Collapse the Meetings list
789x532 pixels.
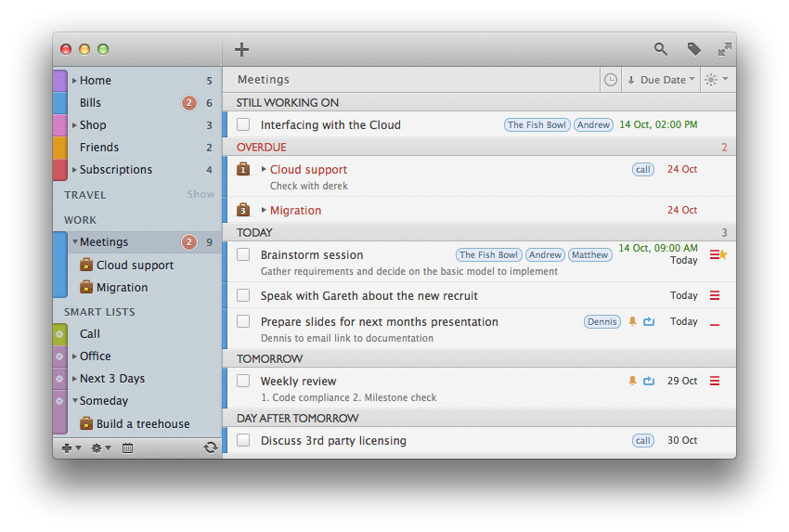[75, 242]
